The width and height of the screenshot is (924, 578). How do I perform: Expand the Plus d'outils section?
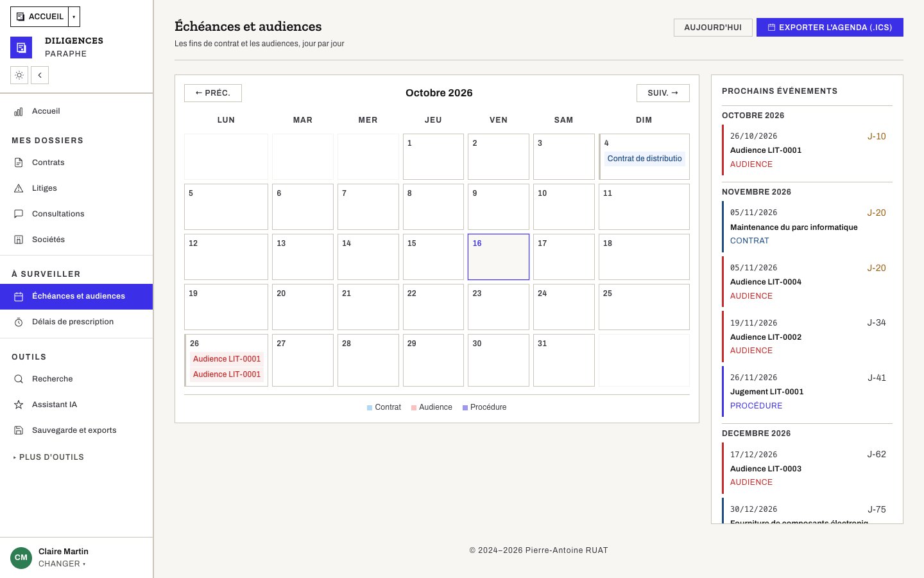[x=49, y=457]
